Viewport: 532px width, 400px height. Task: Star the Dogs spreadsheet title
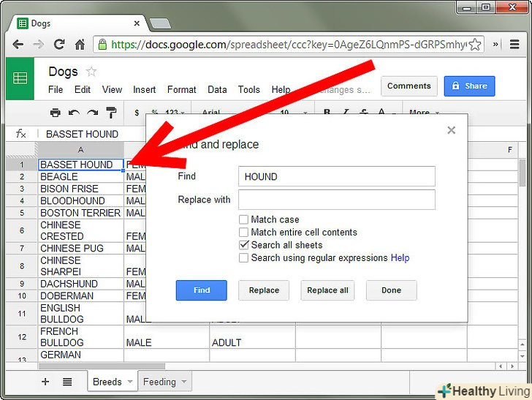(91, 72)
